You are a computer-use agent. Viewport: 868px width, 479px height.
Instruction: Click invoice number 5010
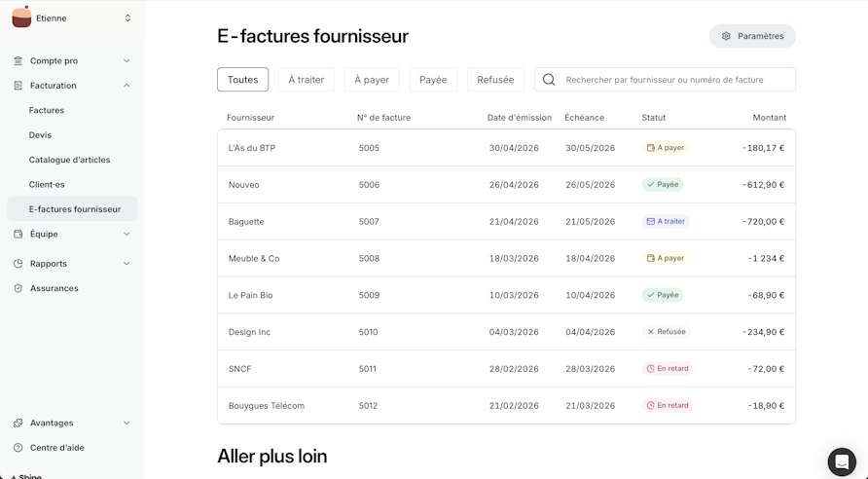tap(368, 332)
